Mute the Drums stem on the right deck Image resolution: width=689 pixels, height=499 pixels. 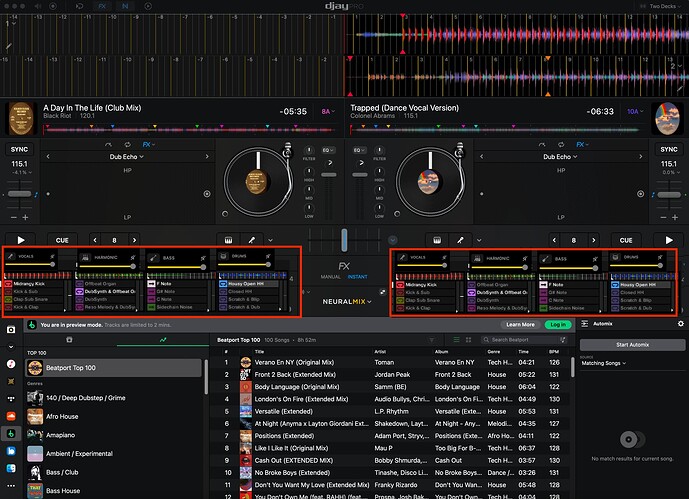(x=660, y=257)
